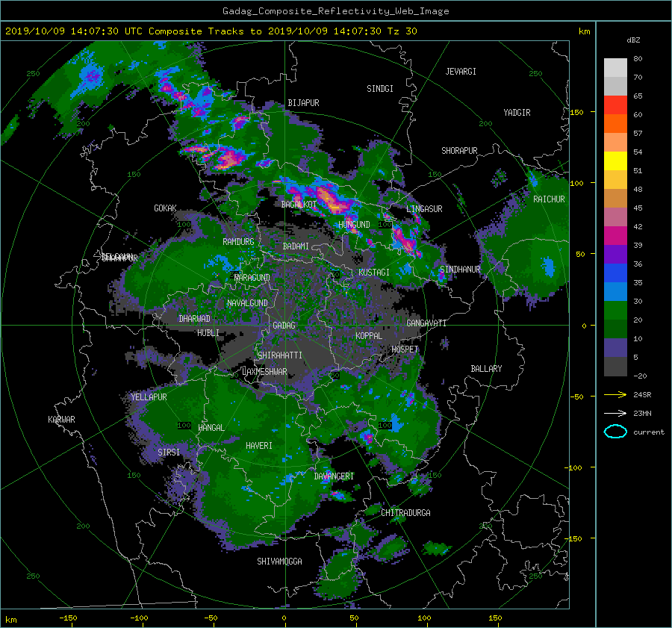
Task: Click the HUNGUND city label
Action: tap(355, 225)
